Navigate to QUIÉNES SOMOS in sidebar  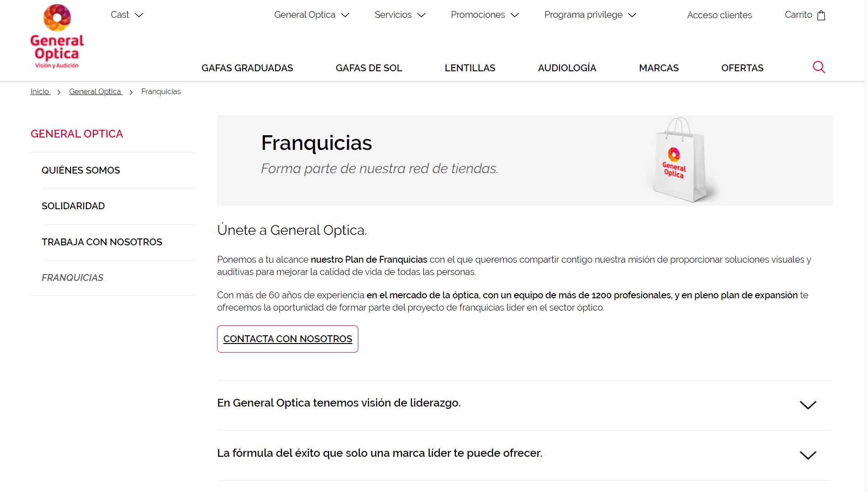[x=81, y=170]
